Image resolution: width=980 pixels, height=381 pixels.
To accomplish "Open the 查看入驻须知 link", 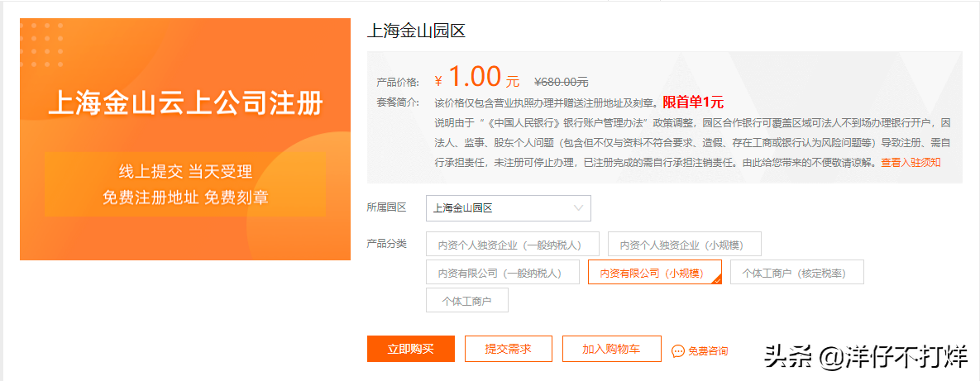I will (911, 162).
